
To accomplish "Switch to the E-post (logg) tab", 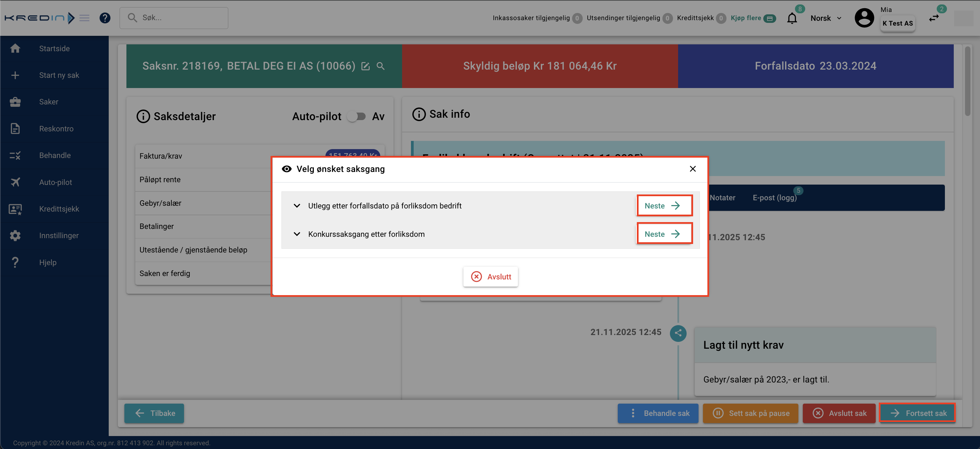I will click(774, 198).
